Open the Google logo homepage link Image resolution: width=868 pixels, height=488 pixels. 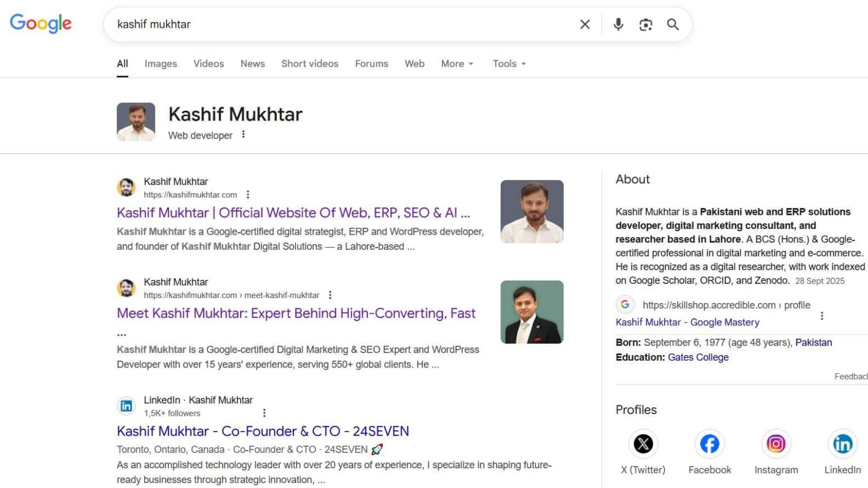pos(41,23)
